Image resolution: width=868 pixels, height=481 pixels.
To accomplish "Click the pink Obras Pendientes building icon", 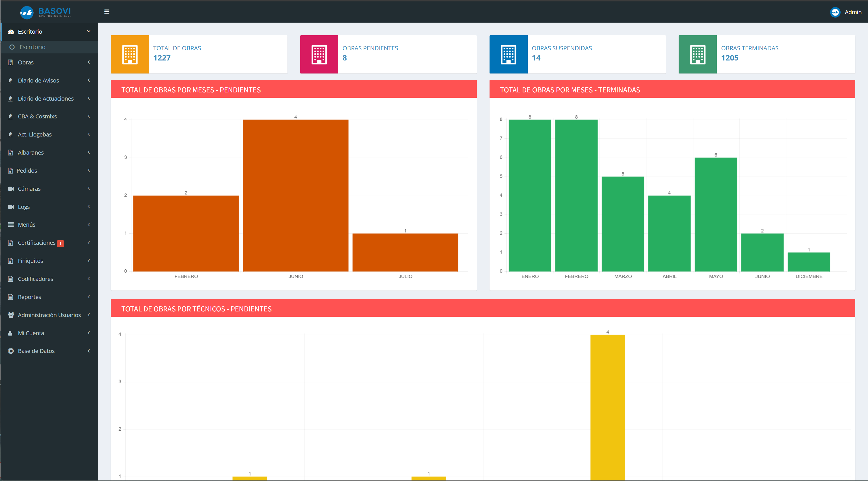I will [319, 54].
